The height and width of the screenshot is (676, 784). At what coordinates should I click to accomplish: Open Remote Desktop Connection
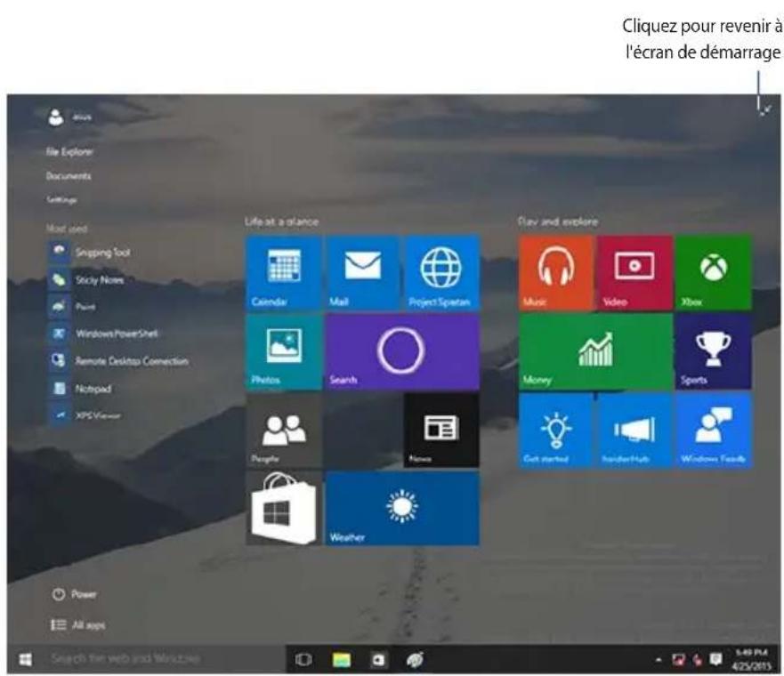(119, 361)
